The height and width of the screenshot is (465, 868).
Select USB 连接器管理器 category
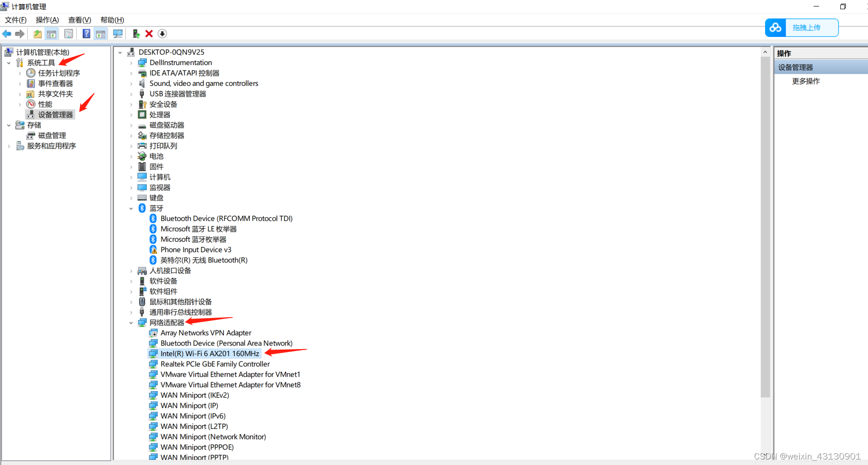(x=178, y=94)
